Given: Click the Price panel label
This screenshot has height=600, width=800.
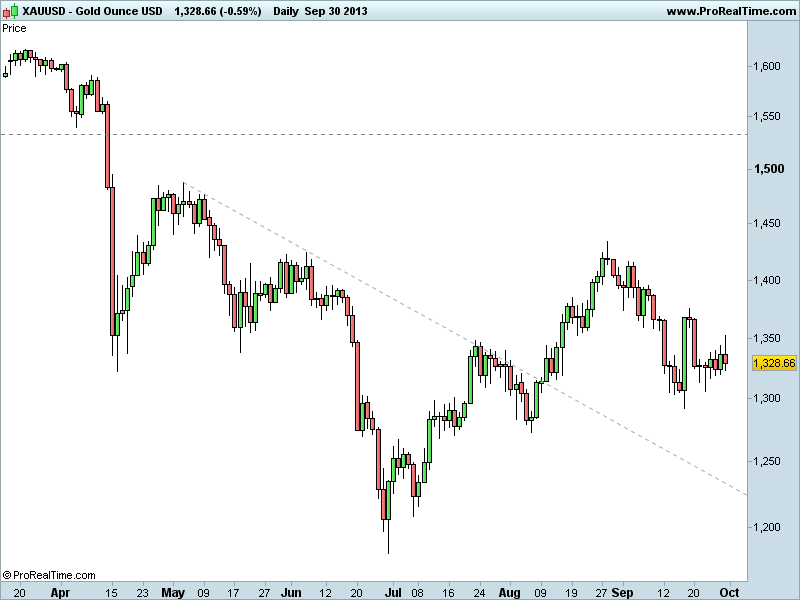Looking at the screenshot, I should [14, 28].
